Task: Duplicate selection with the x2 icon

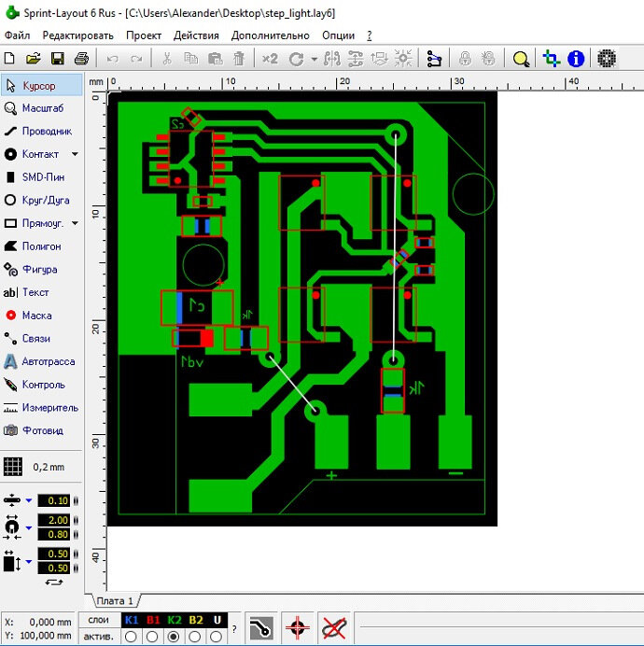Action: (x=270, y=59)
